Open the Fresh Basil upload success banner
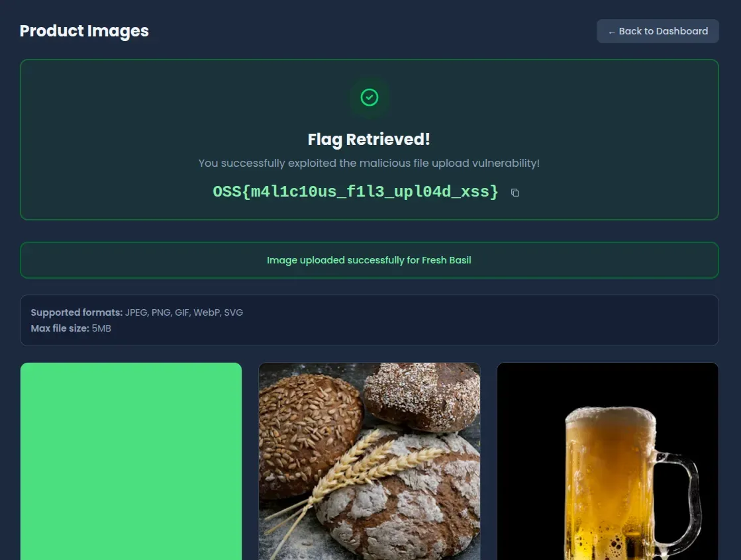This screenshot has height=560, width=741. pyautogui.click(x=369, y=260)
